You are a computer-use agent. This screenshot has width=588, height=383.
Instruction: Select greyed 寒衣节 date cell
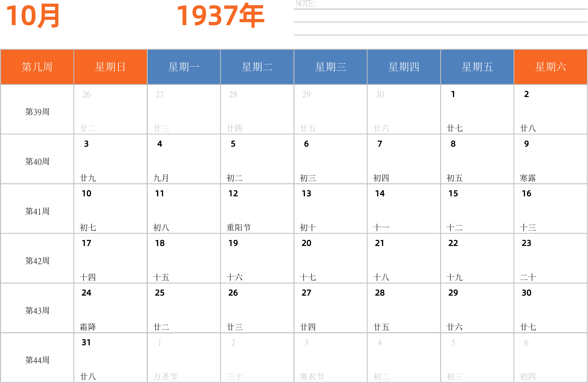coord(330,358)
